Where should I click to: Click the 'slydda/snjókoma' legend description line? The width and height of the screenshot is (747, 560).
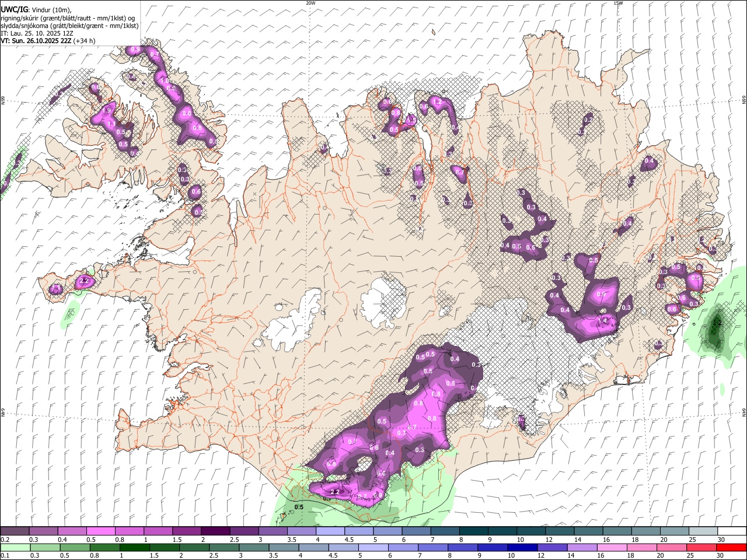69,26
